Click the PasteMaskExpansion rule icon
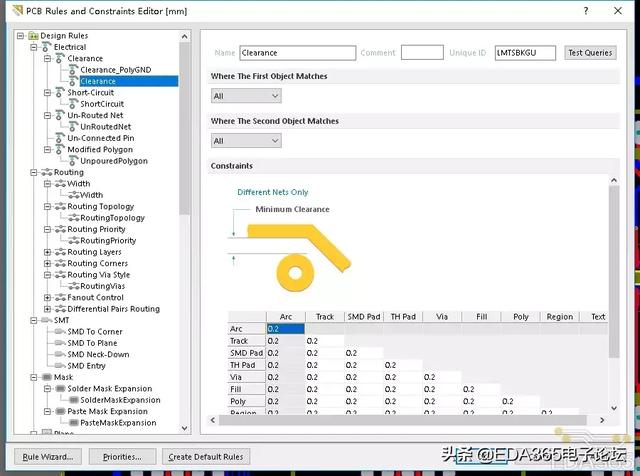The width and height of the screenshot is (640, 476). (74, 423)
